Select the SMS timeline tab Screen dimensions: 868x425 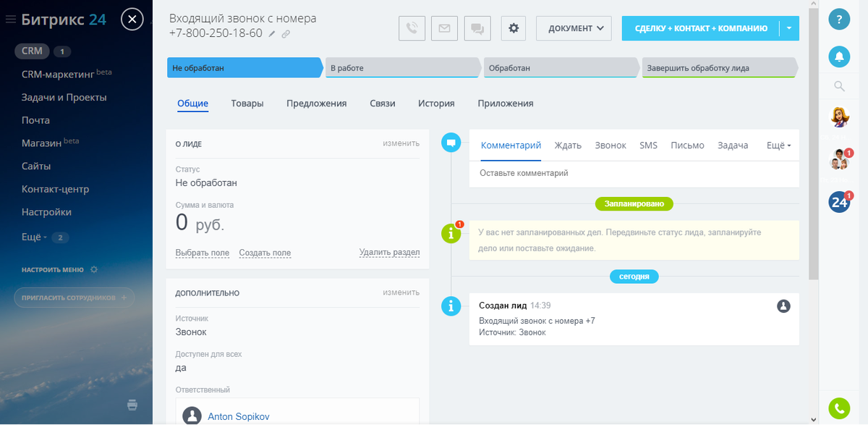click(x=649, y=146)
